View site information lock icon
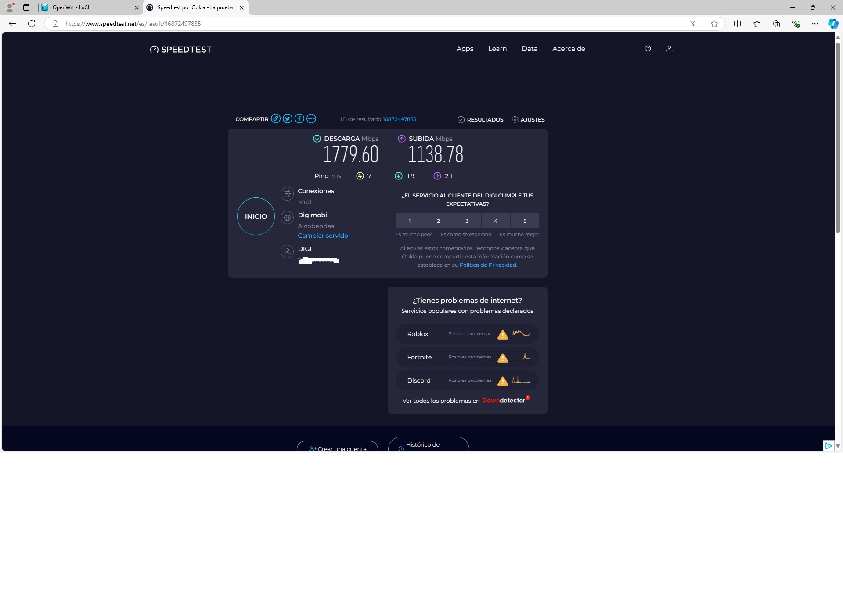 (55, 24)
